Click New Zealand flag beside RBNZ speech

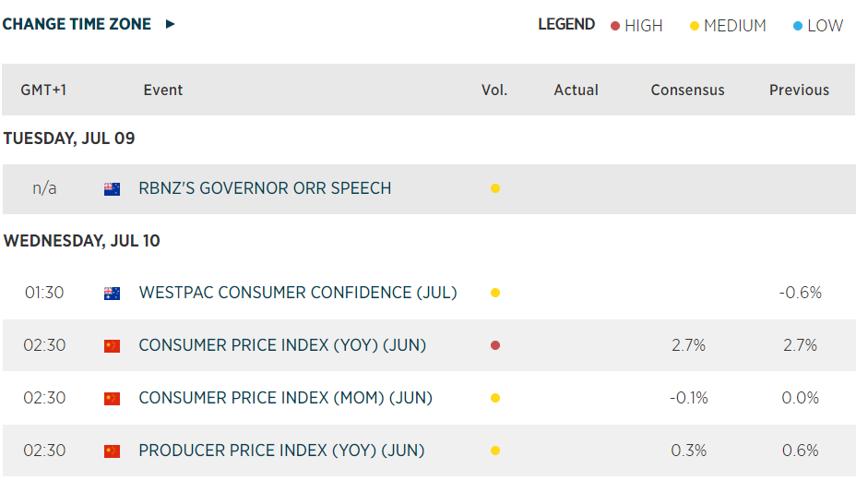click(x=112, y=189)
